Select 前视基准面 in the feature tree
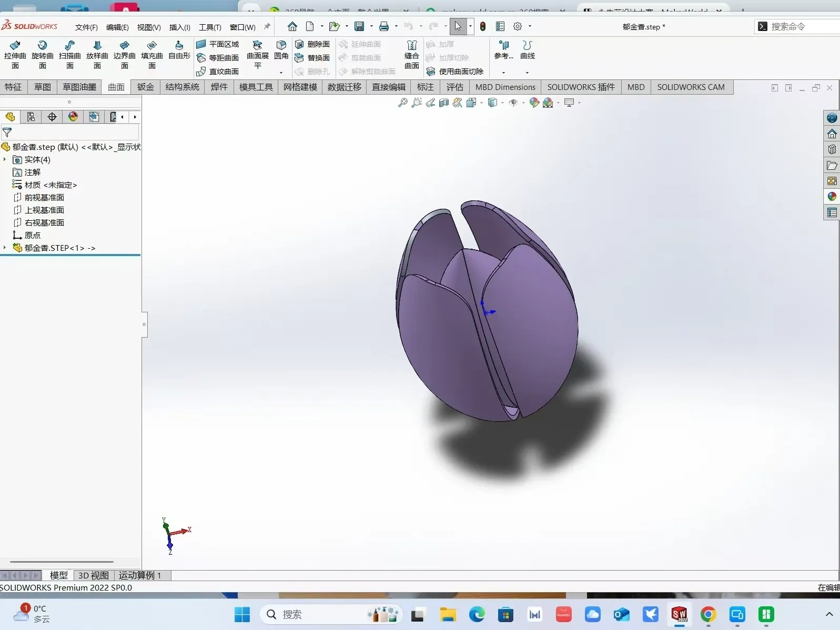The width and height of the screenshot is (840, 630). tap(44, 197)
